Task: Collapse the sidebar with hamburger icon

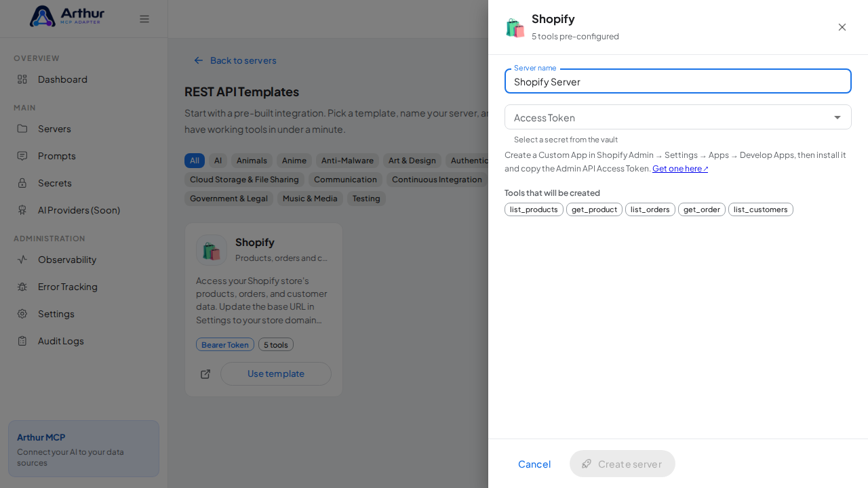Action: click(x=144, y=19)
